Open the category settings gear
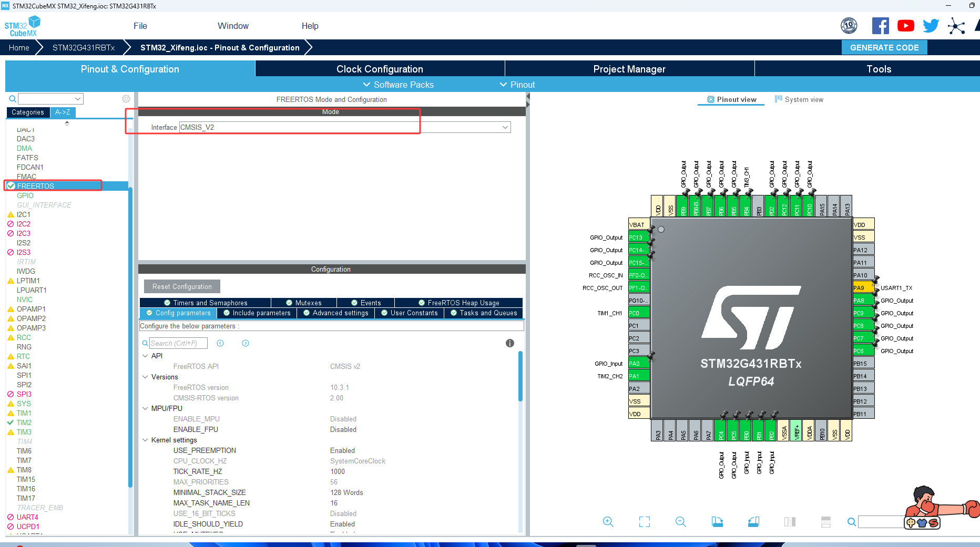This screenshot has width=980, height=547. click(126, 99)
